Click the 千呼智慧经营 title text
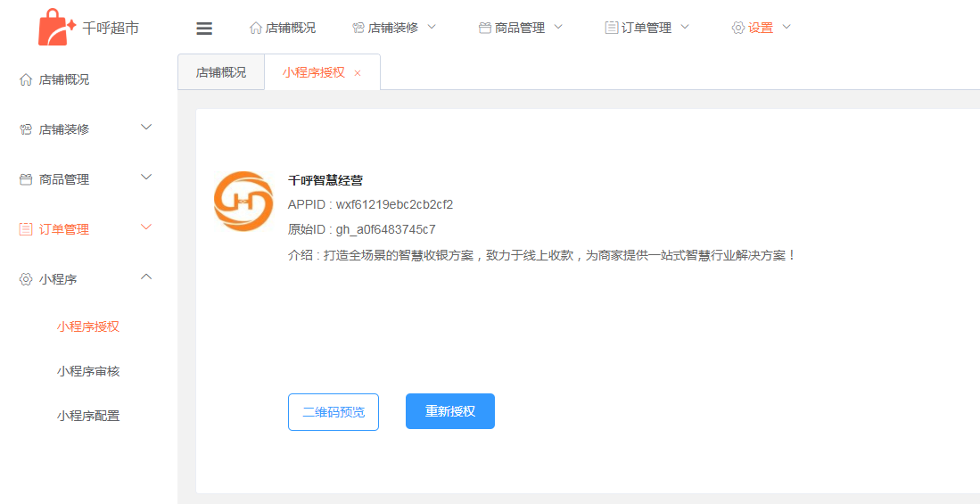The height and width of the screenshot is (504, 980). point(325,181)
